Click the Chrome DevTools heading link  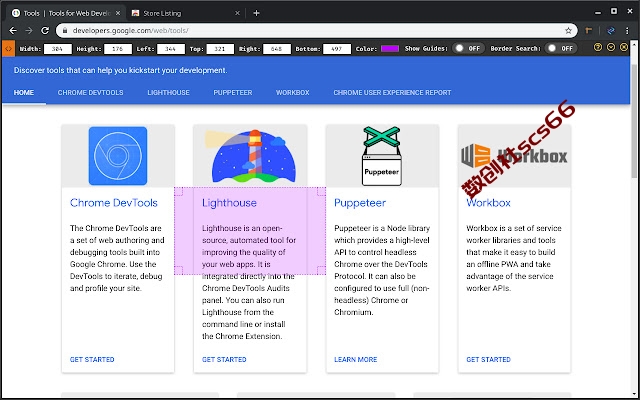113,203
